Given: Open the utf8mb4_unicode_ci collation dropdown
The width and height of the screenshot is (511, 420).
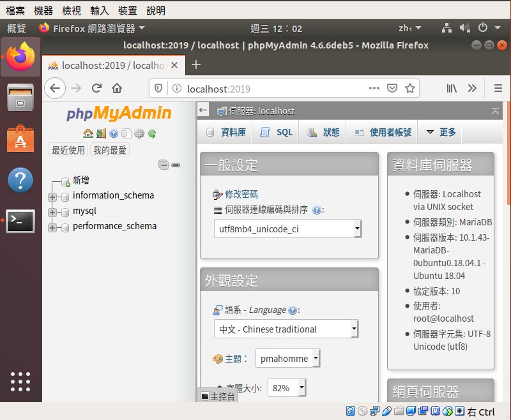Looking at the screenshot, I should 288,229.
